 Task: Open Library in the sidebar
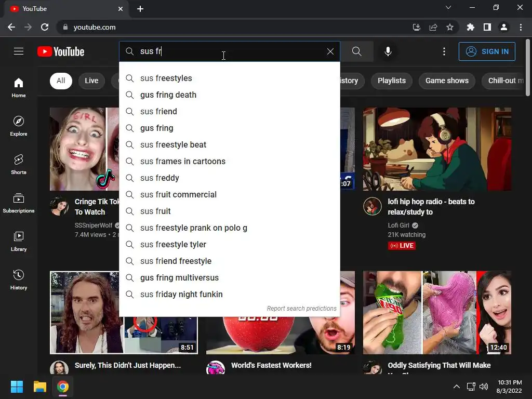pyautogui.click(x=19, y=241)
